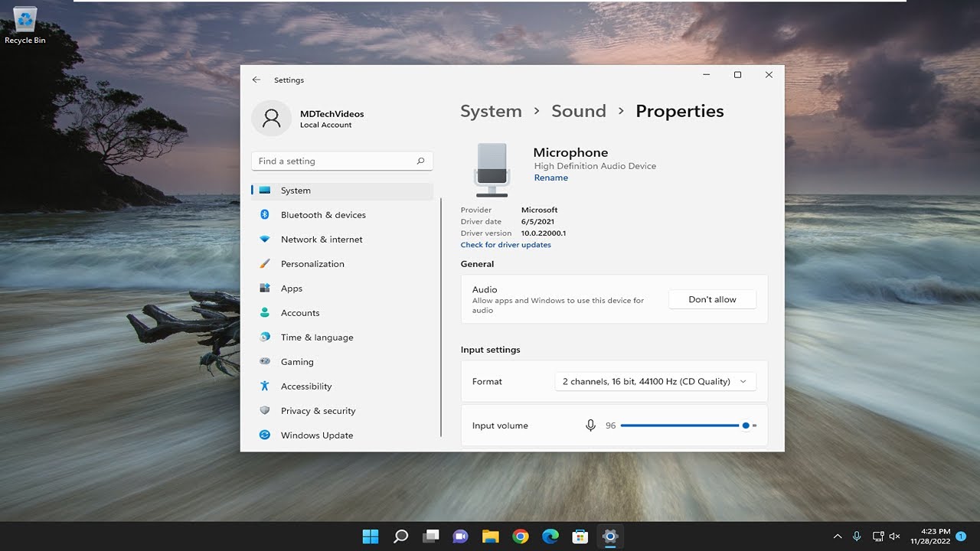Open the Format dropdown for audio quality
This screenshot has width=980, height=551.
click(655, 381)
